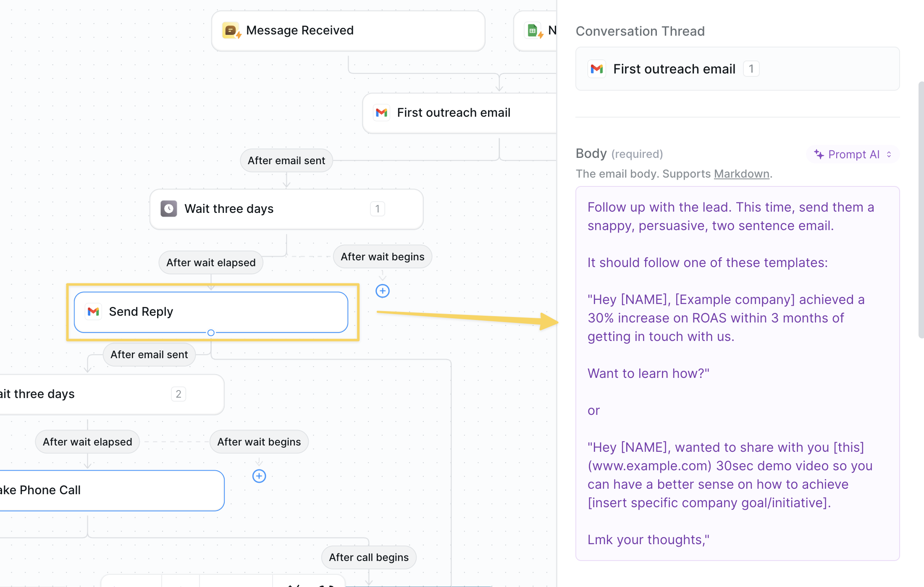The height and width of the screenshot is (587, 924).
Task: Open the Markdown help link
Action: point(741,174)
